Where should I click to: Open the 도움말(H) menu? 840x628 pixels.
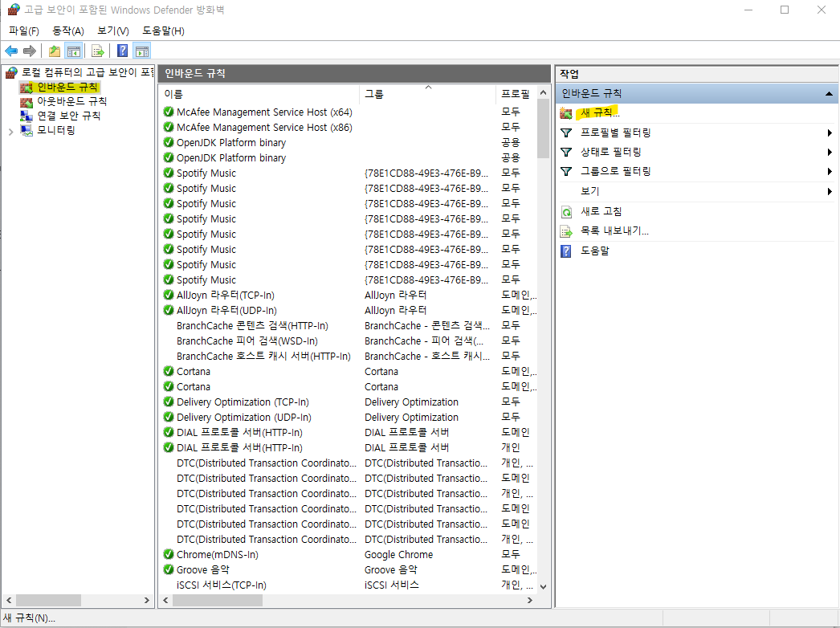163,31
